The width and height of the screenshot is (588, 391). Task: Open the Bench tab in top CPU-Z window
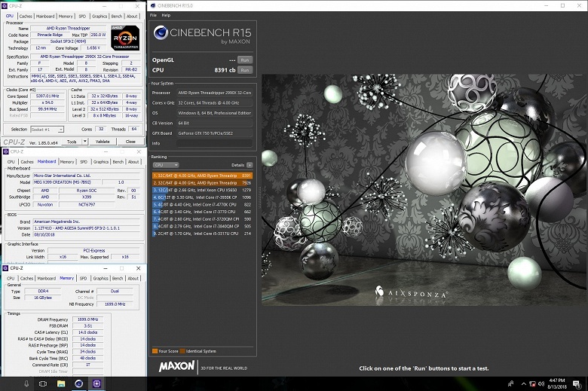(x=117, y=16)
